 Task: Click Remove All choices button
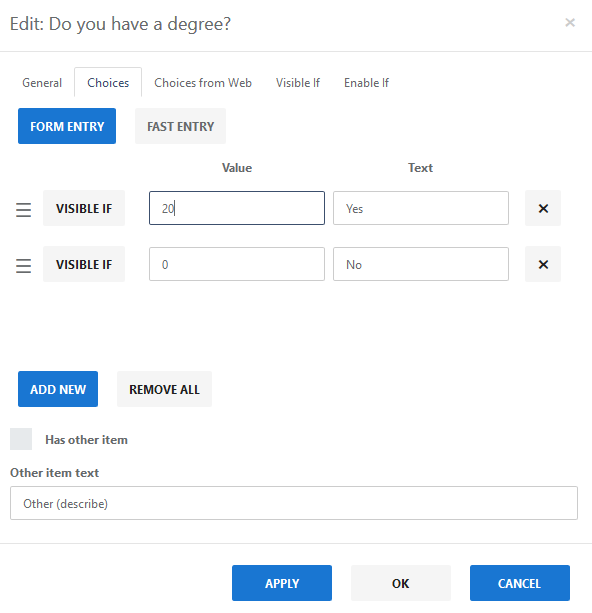[164, 389]
